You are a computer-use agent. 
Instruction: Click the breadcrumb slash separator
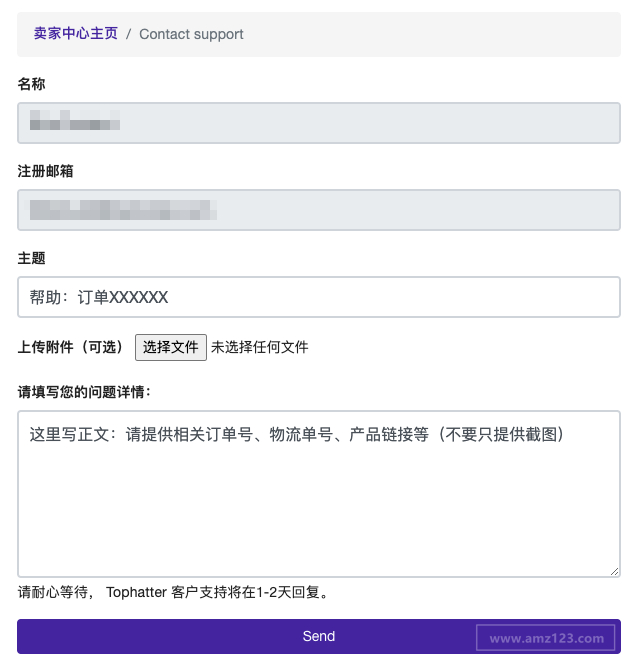[x=128, y=34]
